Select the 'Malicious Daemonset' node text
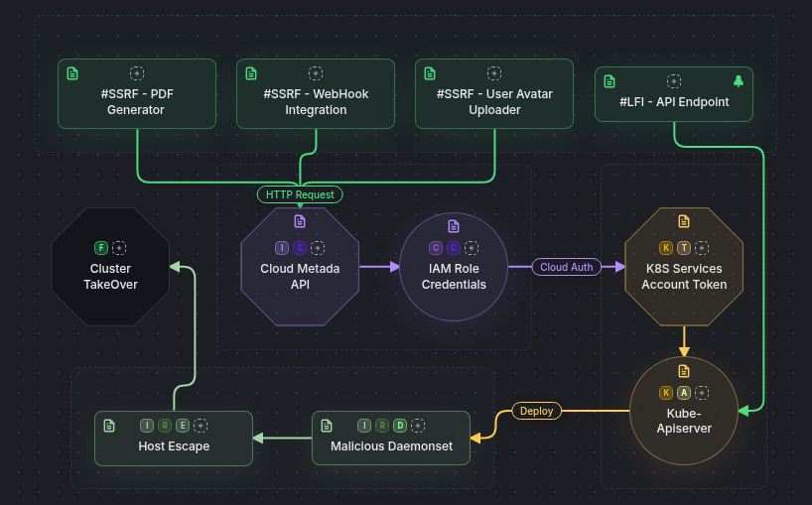 tap(391, 446)
